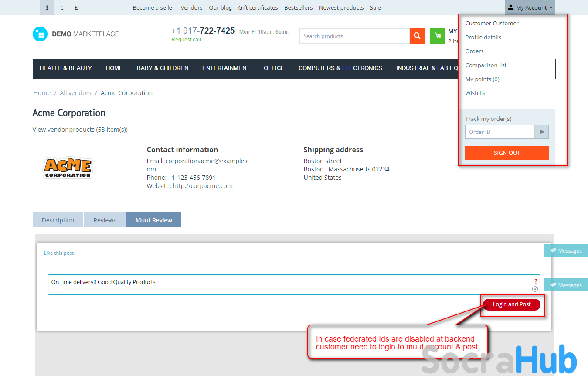Toggle the eye preview icon in review box
Screen dimensions: 588x376
(x=535, y=289)
